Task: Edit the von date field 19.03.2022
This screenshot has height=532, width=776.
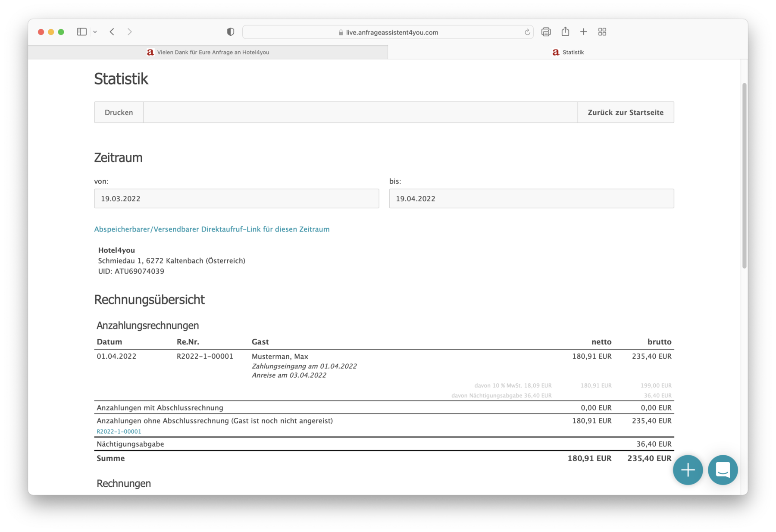Action: [x=237, y=199]
